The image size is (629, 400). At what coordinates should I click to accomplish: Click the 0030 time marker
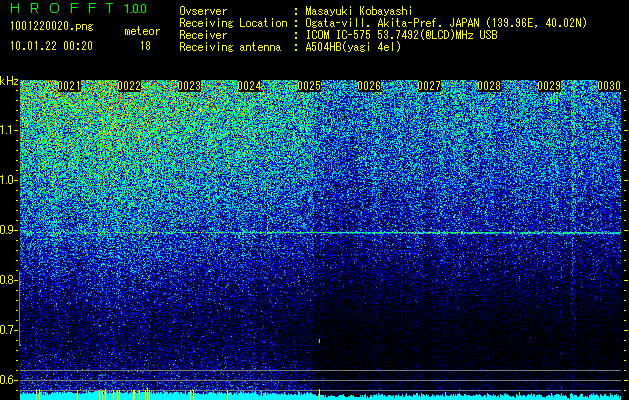(609, 86)
